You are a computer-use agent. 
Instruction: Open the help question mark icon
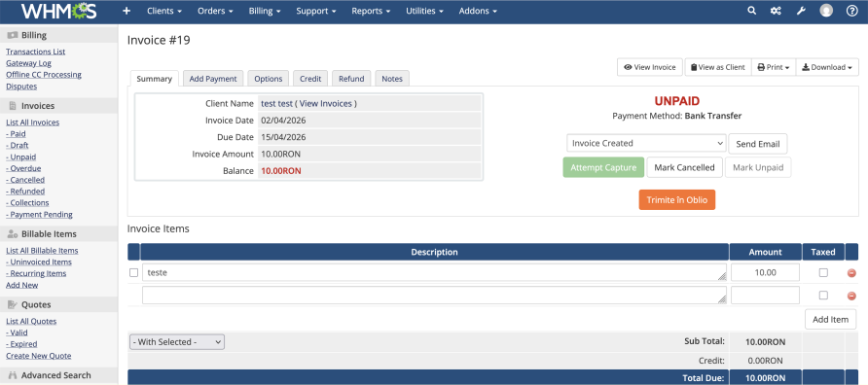point(852,11)
